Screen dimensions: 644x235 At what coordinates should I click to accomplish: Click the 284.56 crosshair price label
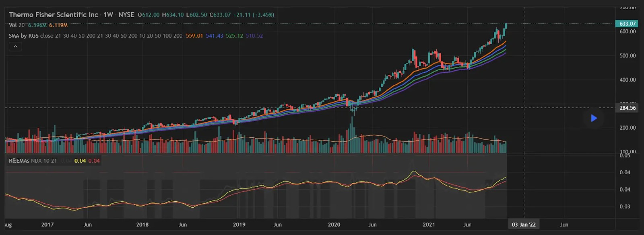627,108
